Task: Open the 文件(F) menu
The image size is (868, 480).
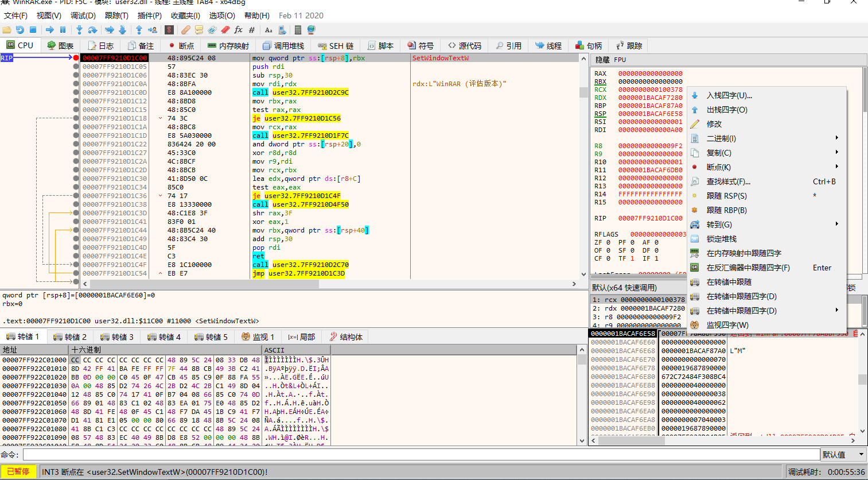Action: point(16,16)
